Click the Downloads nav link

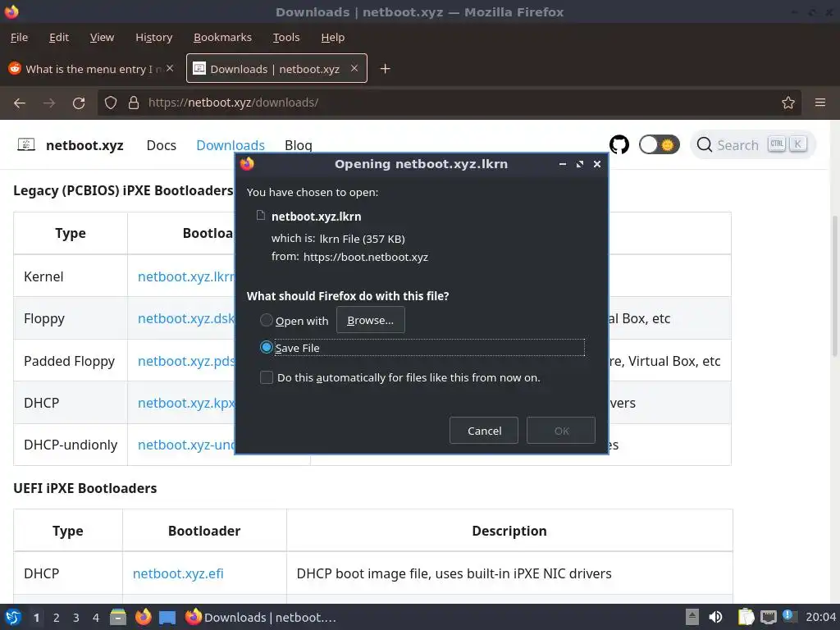(x=231, y=145)
